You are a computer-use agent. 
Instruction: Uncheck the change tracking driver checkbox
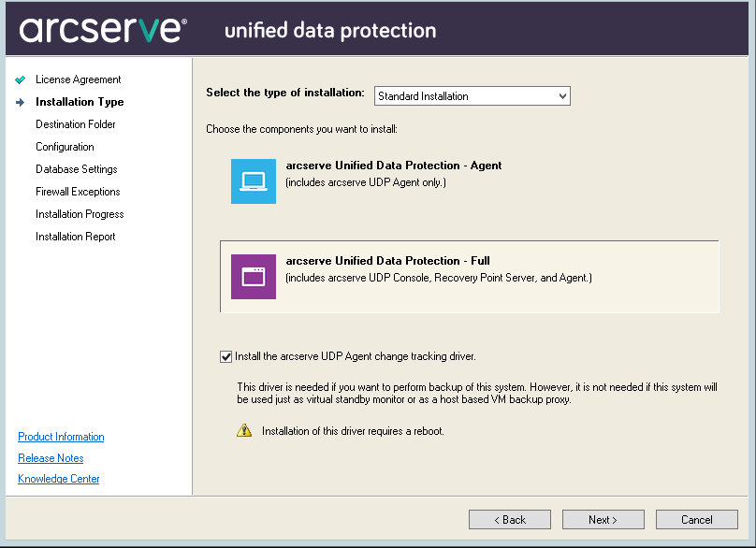tap(225, 356)
